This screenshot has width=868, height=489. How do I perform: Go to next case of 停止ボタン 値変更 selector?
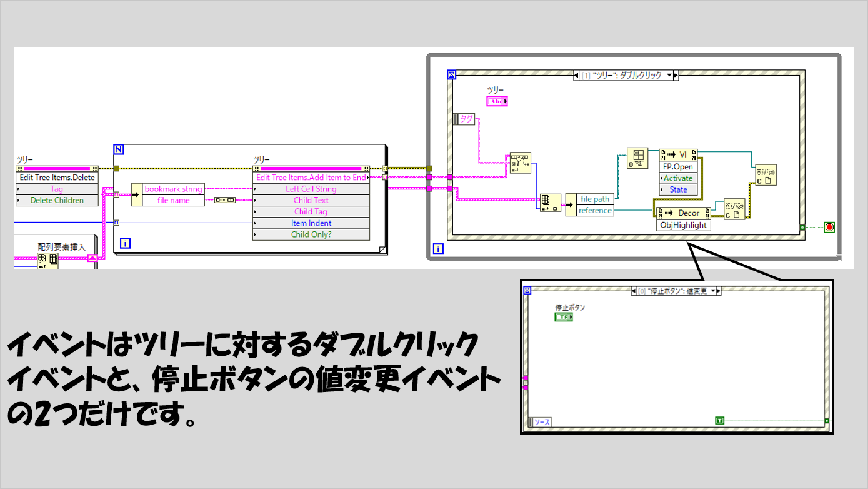point(718,291)
